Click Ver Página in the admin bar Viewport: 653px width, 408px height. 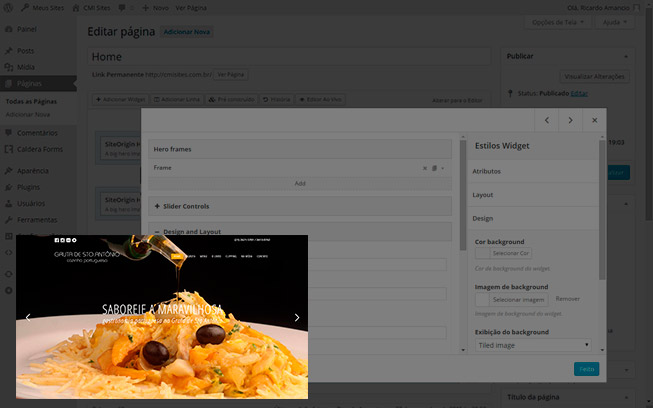[x=191, y=7]
